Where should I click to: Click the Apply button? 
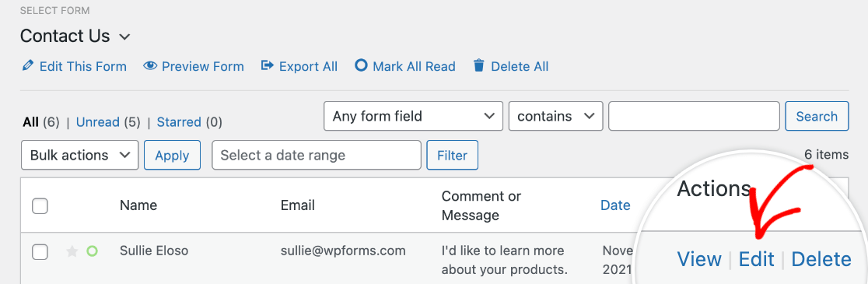click(172, 155)
